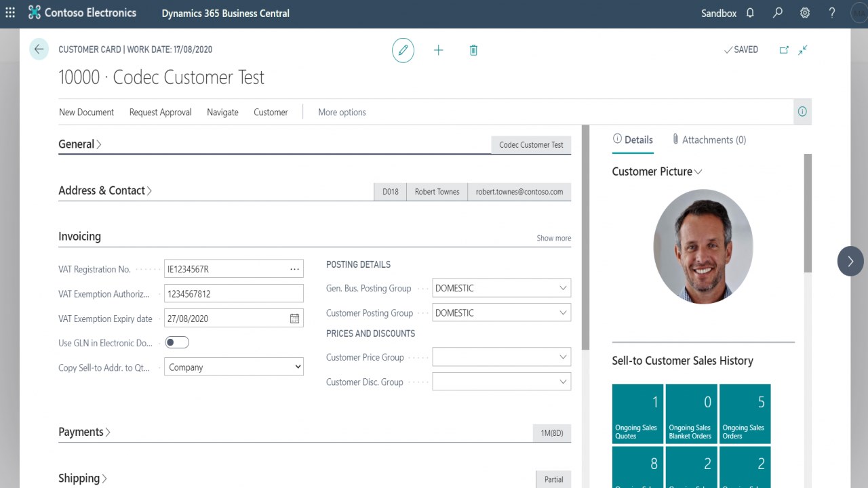Open the notifications bell
Image resolution: width=868 pixels, height=488 pixels.
click(x=750, y=13)
